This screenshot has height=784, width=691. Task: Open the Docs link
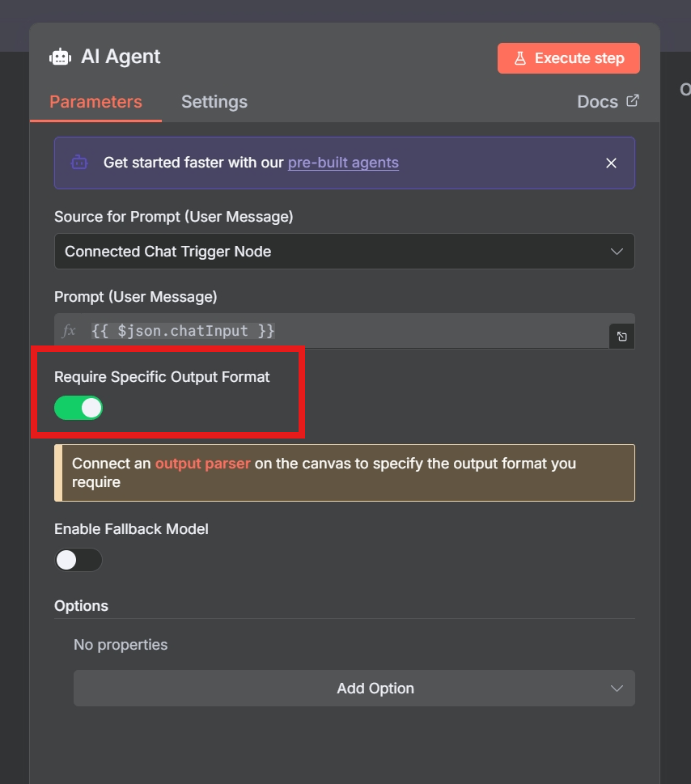point(597,102)
